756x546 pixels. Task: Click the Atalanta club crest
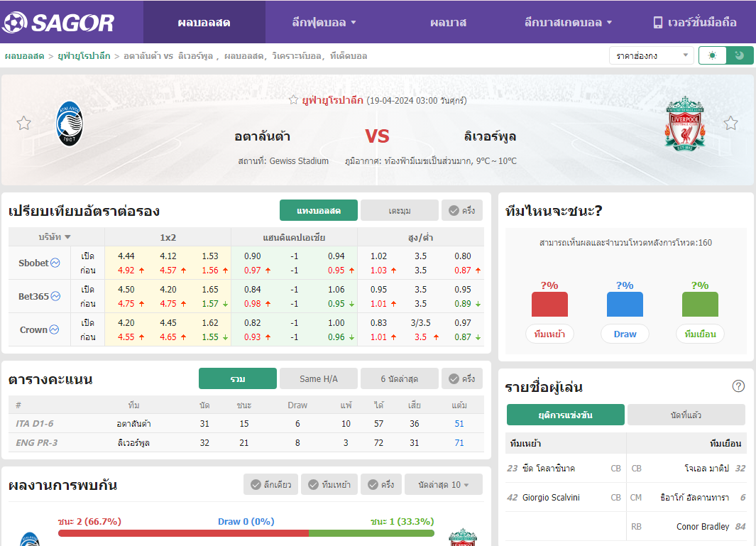click(x=70, y=124)
